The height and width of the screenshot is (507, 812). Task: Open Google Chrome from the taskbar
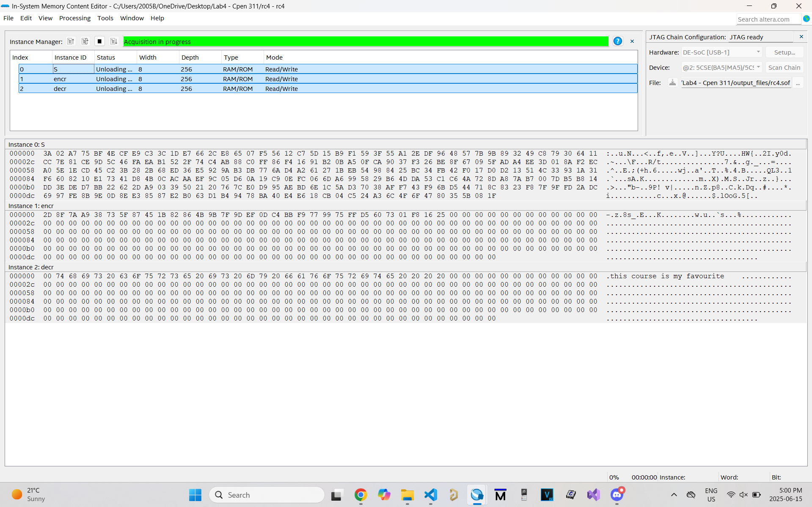(x=360, y=494)
